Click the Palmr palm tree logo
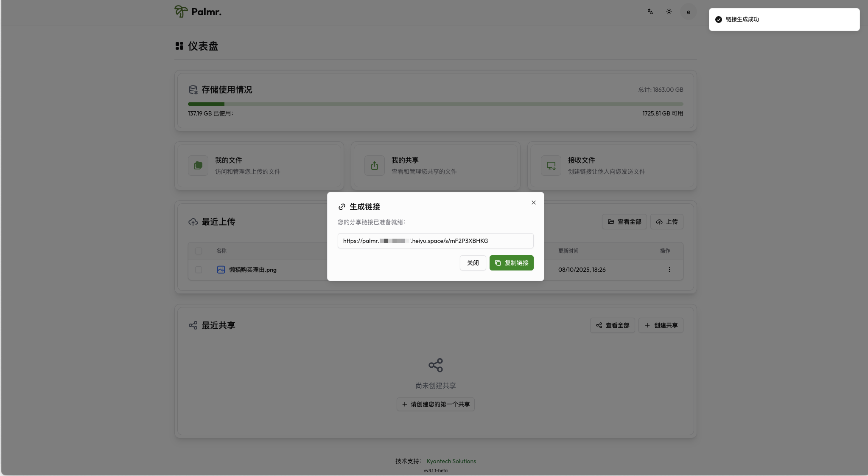Viewport: 868px width, 476px height. tap(181, 11)
